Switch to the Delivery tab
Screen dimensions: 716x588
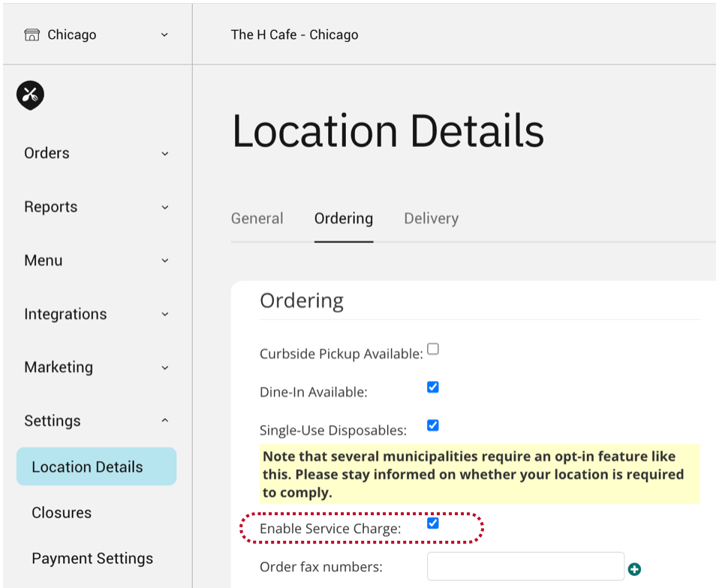tap(431, 219)
